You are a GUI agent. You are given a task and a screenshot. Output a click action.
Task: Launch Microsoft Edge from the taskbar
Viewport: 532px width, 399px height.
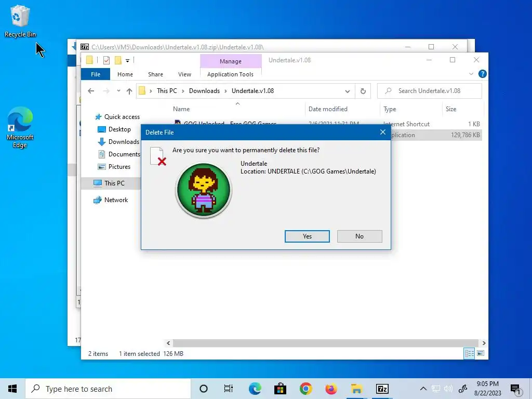255,389
